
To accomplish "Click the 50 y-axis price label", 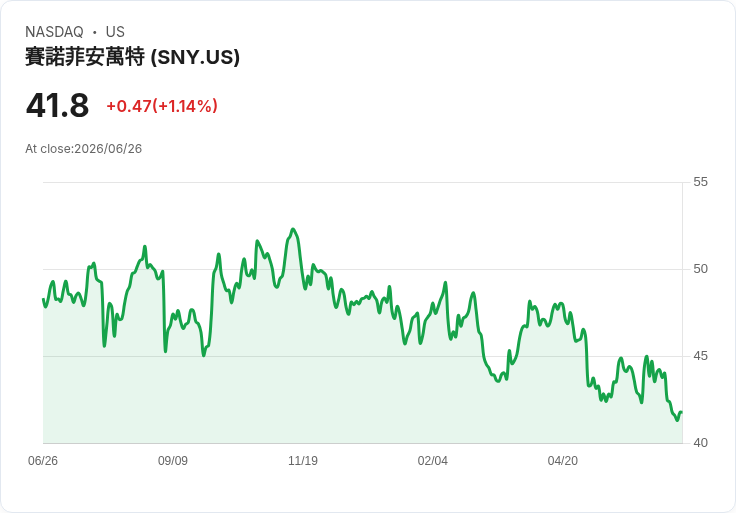I will (700, 269).
